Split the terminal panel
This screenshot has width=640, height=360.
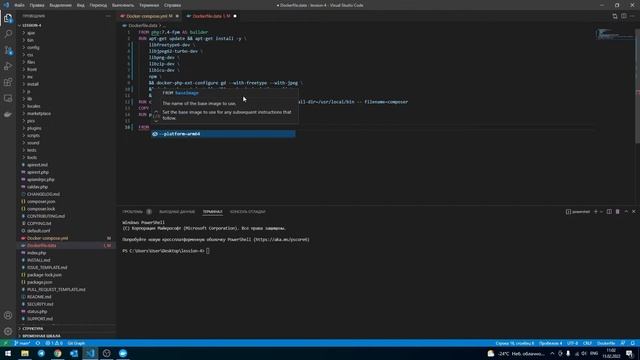pyautogui.click(x=609, y=211)
